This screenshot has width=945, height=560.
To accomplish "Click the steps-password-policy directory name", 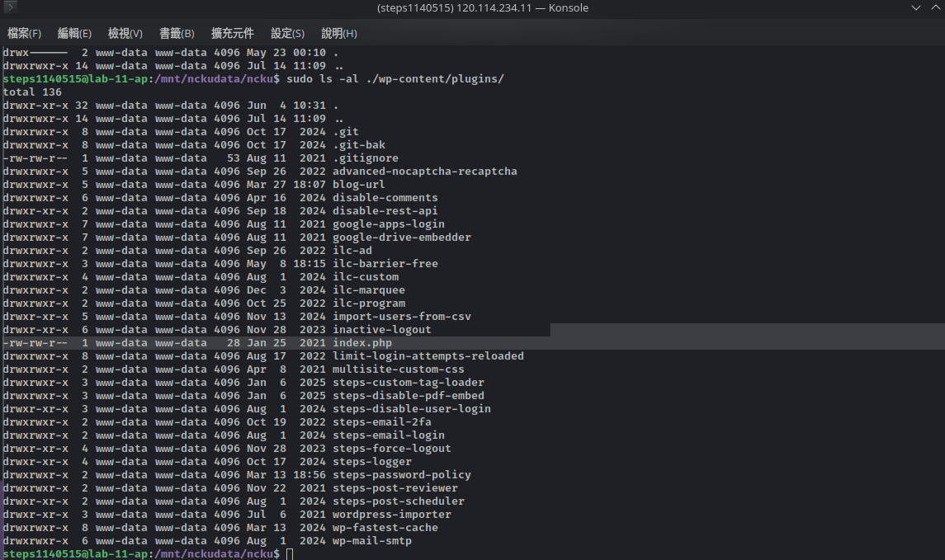I will tap(401, 475).
